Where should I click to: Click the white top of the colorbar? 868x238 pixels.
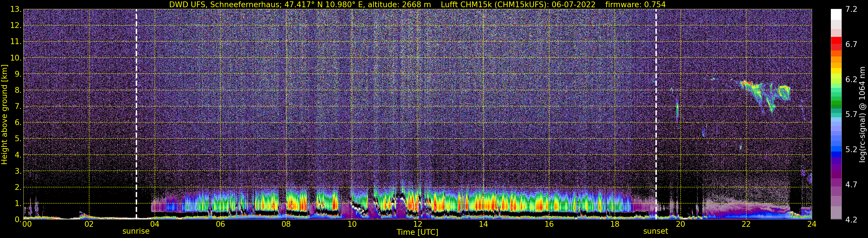point(836,14)
